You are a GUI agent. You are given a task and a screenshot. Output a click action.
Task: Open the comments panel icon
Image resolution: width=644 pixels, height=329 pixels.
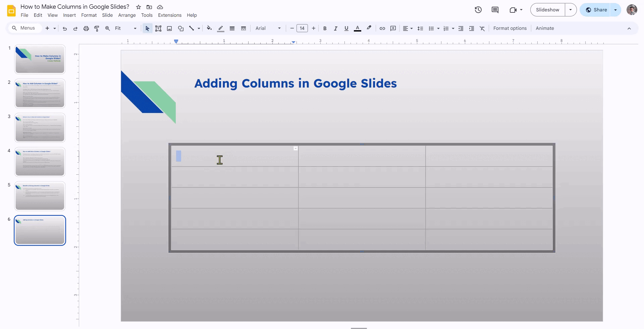coord(495,10)
